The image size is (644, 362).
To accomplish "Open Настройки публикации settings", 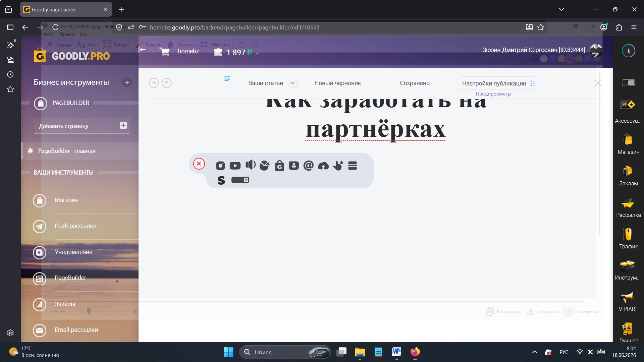I will tap(498, 83).
